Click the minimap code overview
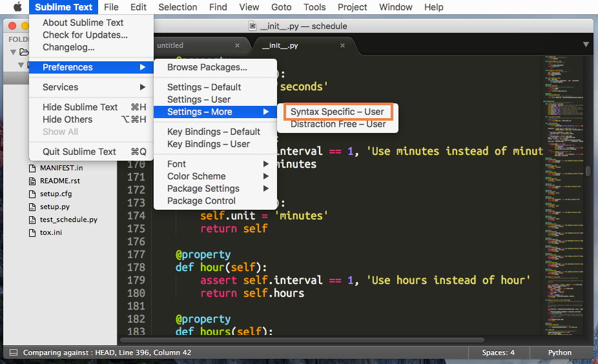 [x=564, y=196]
